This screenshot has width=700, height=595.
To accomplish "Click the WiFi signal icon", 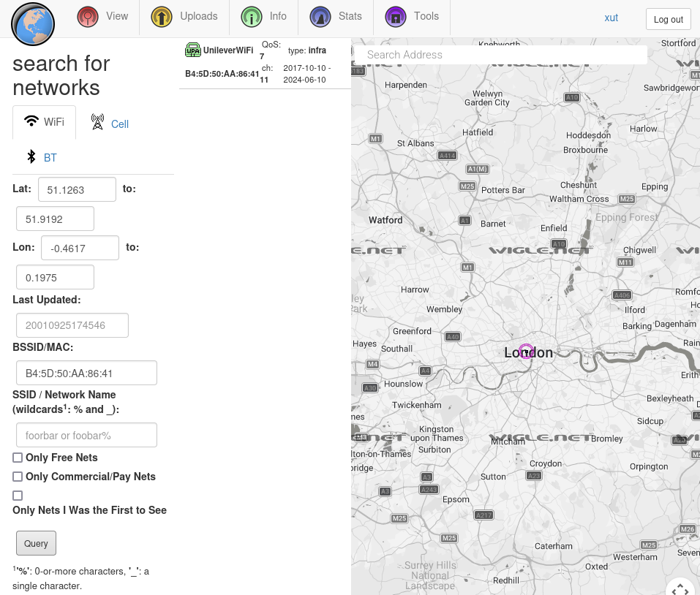I will tap(31, 121).
